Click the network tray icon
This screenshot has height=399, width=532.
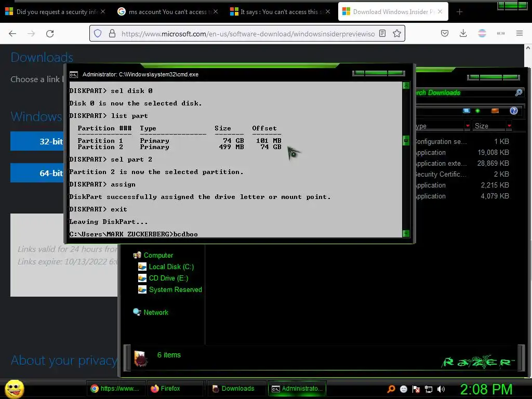tap(429, 389)
